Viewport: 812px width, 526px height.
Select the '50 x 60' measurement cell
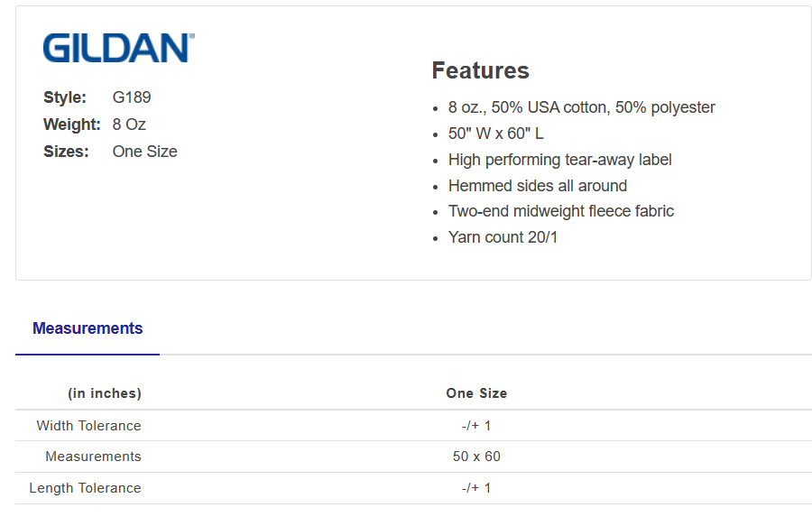(x=476, y=457)
